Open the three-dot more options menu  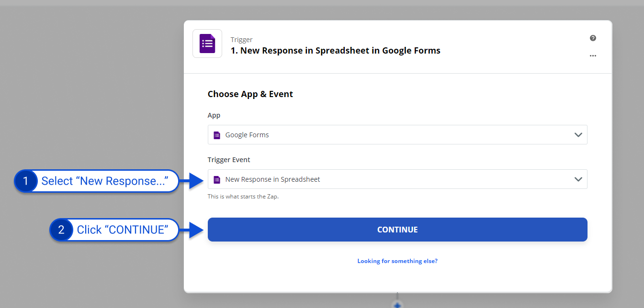593,56
